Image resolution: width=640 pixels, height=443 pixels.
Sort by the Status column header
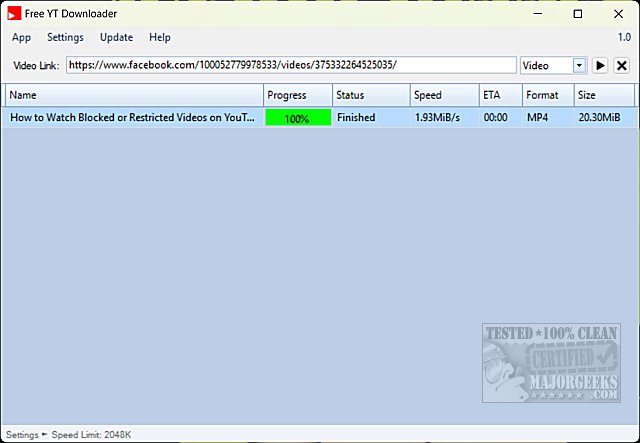371,95
